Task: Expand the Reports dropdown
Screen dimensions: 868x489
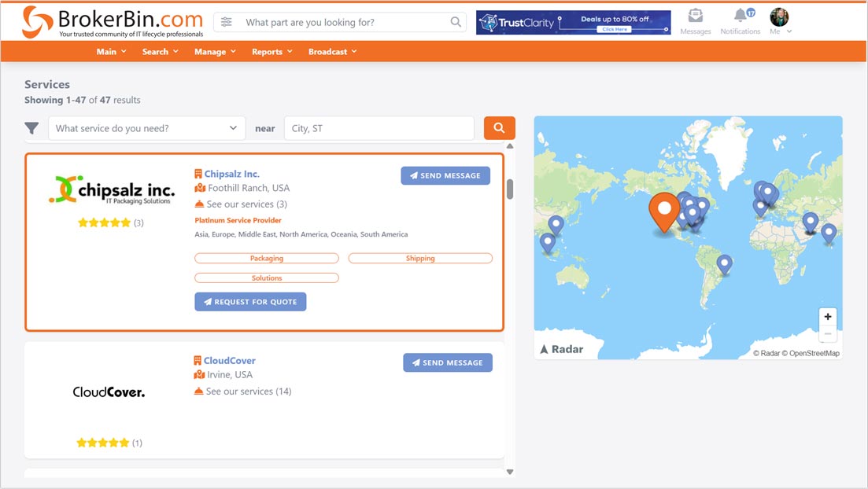Action: [x=271, y=51]
